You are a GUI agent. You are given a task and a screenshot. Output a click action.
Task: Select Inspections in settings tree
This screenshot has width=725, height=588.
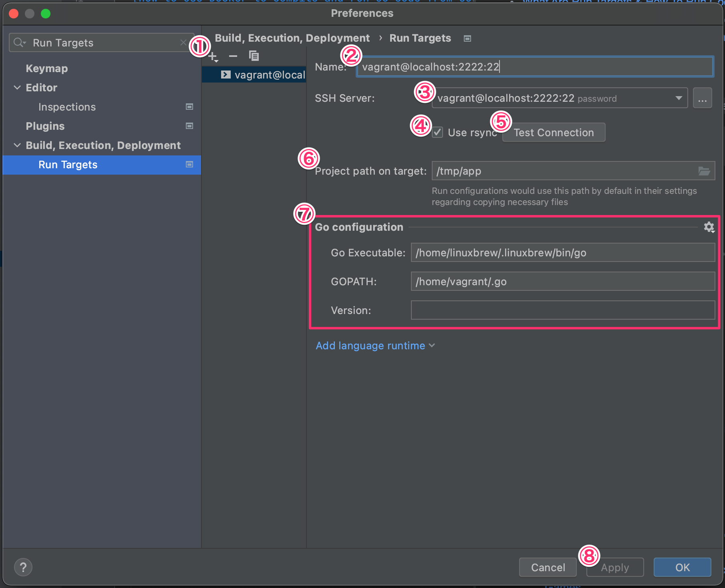tap(67, 107)
